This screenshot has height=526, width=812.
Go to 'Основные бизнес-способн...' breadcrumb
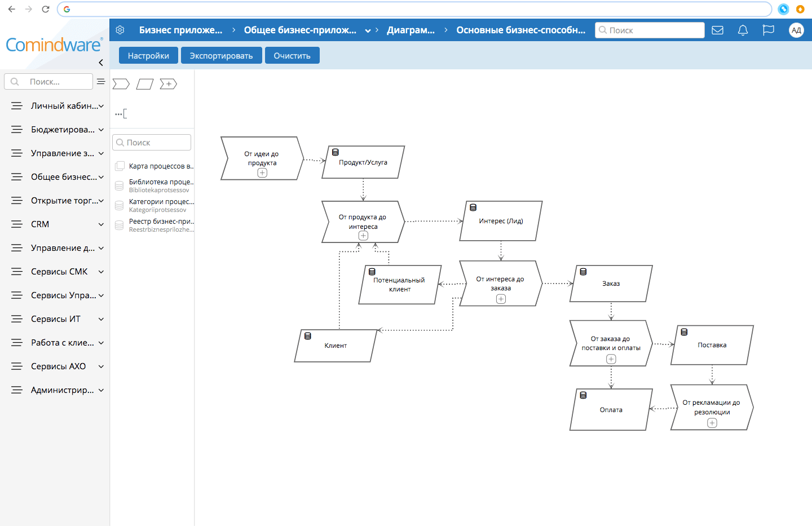pos(521,30)
